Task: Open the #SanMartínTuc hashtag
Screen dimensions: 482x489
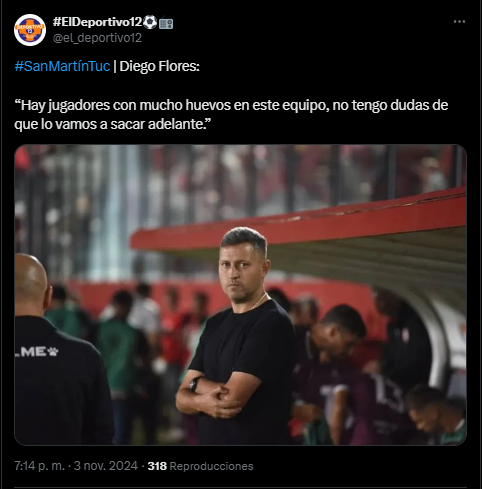Action: 62,66
